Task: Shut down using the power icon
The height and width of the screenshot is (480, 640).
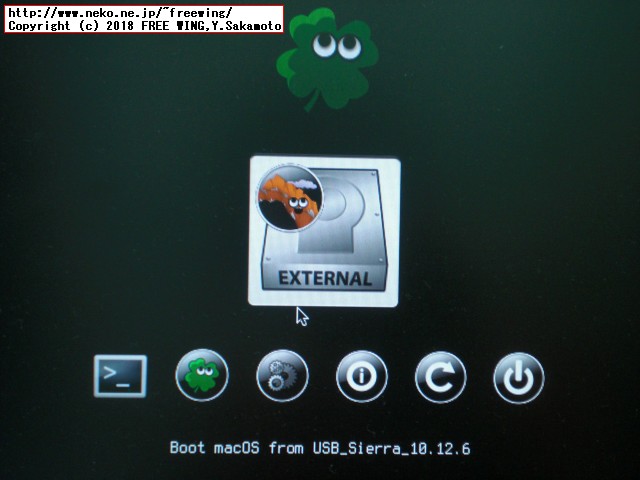Action: click(x=519, y=378)
